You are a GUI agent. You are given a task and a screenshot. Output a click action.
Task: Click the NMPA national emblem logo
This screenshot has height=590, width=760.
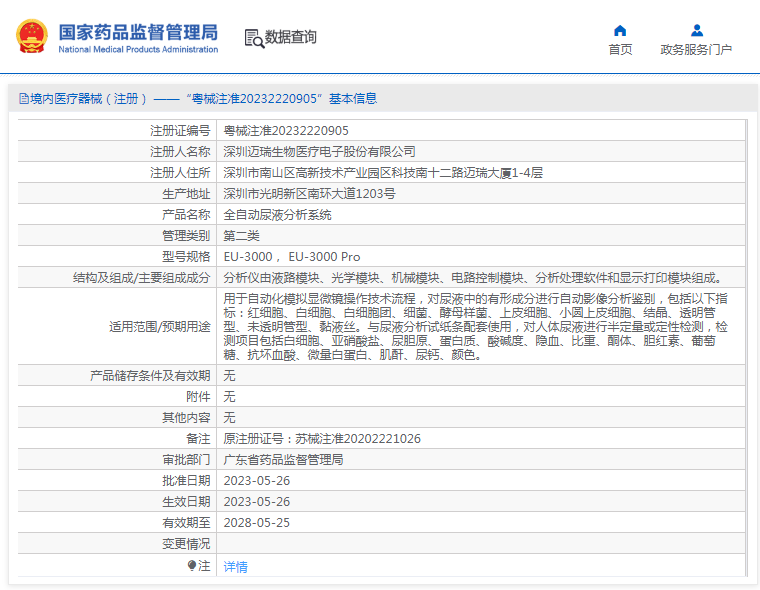(x=32, y=36)
